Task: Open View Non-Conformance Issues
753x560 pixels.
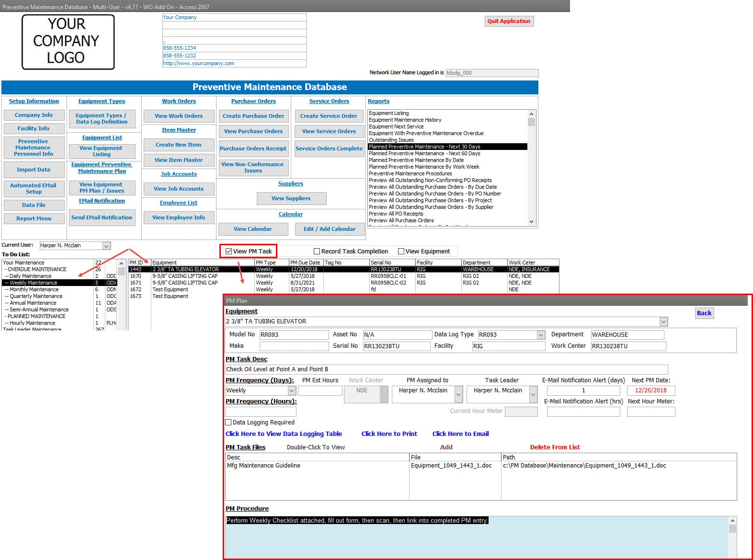Action: click(x=253, y=167)
